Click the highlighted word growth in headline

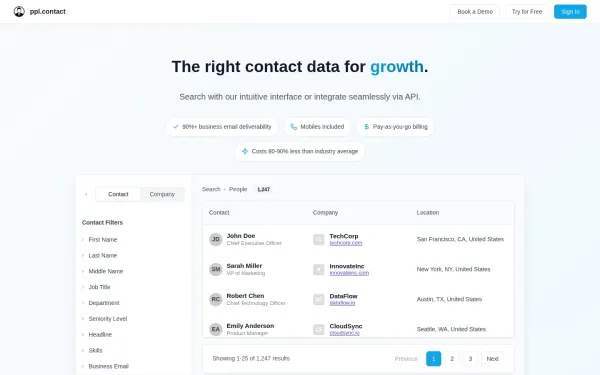(397, 67)
